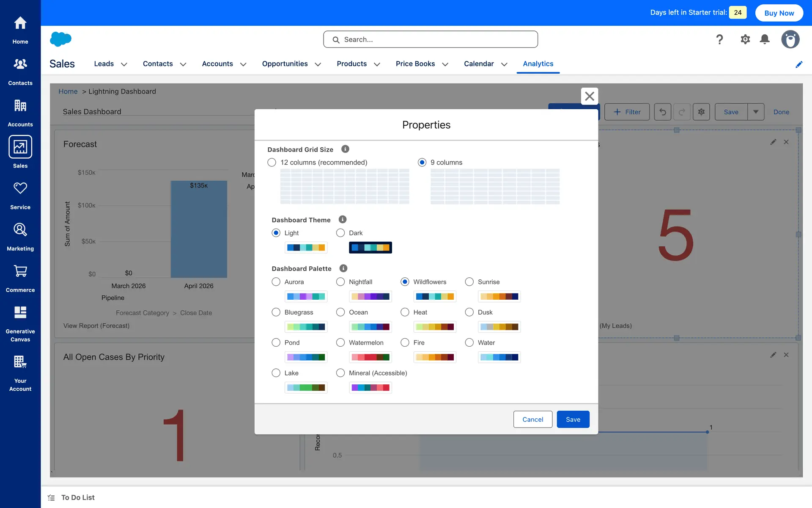Expand the Leads tab dropdown chevron
Screen dimensions: 812x508
(124, 64)
